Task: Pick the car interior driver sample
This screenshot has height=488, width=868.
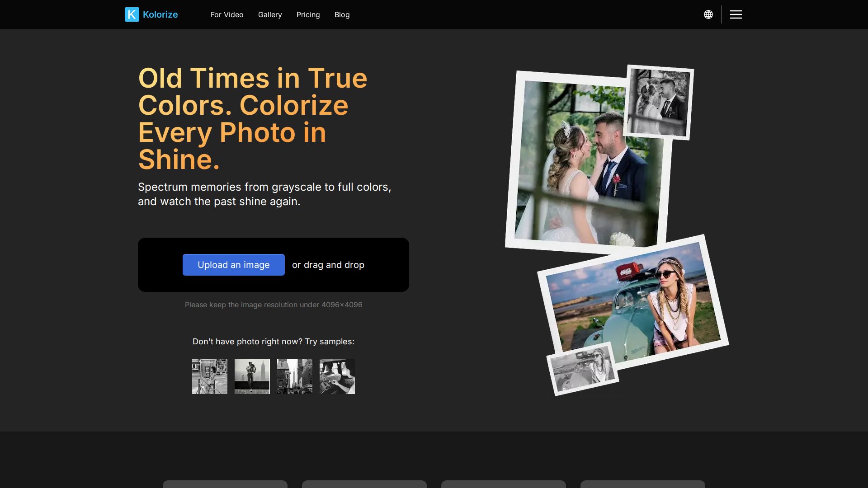Action: [337, 376]
